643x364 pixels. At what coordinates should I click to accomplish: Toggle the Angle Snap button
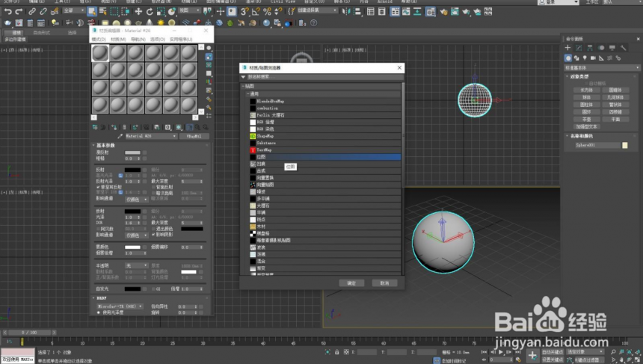pyautogui.click(x=256, y=11)
